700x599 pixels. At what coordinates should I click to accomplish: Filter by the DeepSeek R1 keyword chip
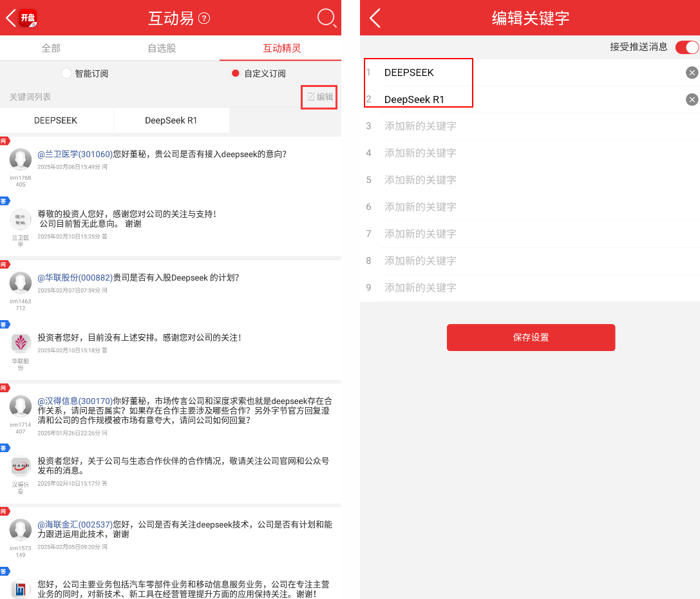[x=171, y=120]
